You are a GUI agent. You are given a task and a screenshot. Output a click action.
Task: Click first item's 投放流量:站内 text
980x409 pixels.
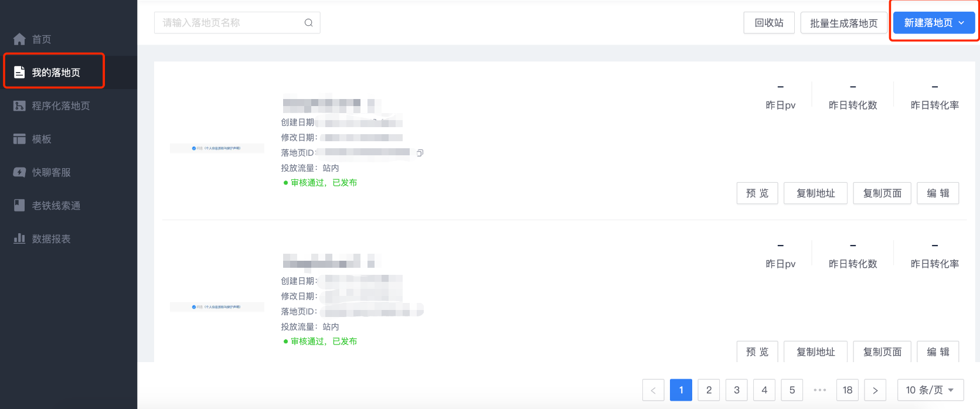pos(310,168)
